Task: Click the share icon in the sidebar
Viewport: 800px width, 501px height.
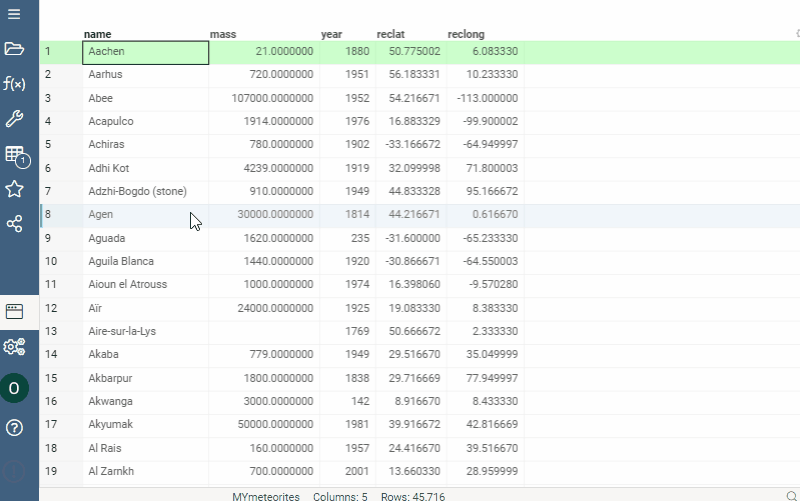Action: pyautogui.click(x=14, y=224)
